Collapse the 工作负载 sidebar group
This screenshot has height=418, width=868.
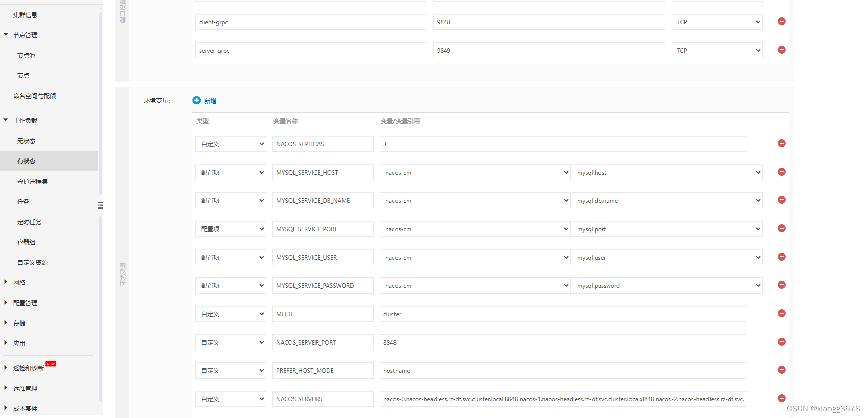pos(25,120)
